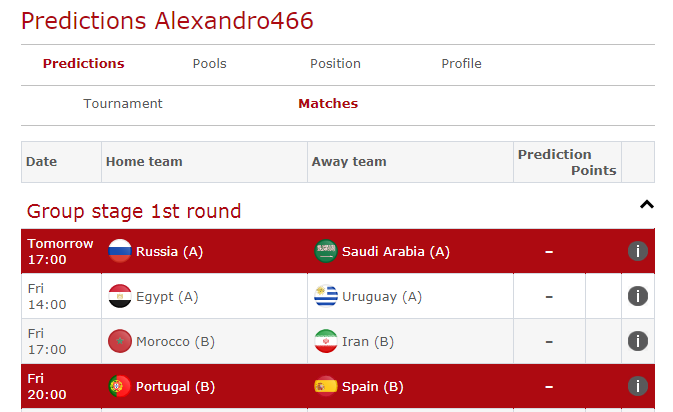This screenshot has width=673, height=412.
Task: Click the Egypt flag icon
Action: tap(120, 297)
